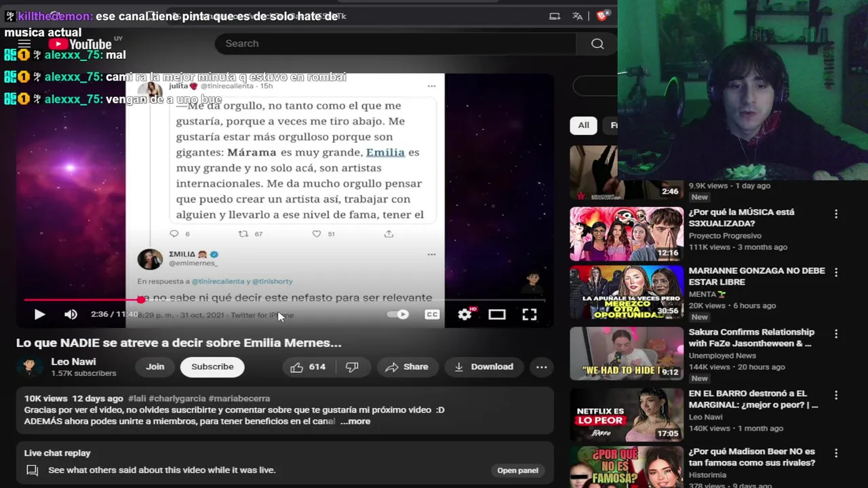
Task: Open player settings gear
Action: 465,314
